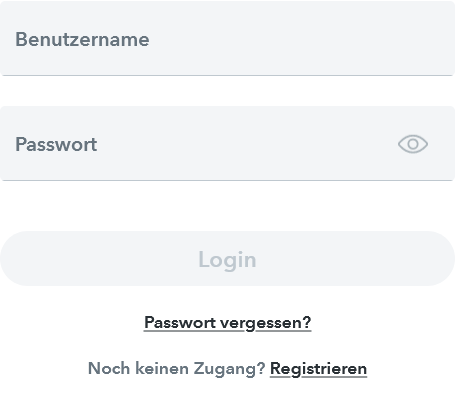
Task: Select the underlined forgot password text
Action: tap(228, 323)
